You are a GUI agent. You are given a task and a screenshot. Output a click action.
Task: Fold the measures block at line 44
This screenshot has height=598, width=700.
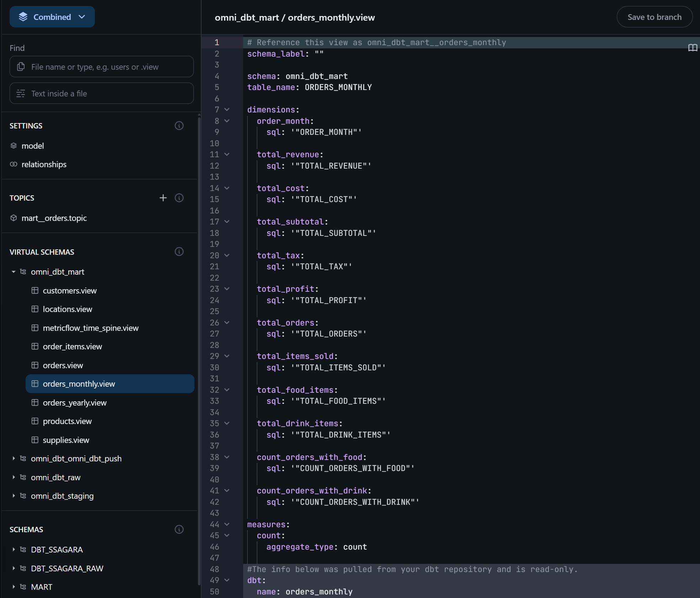point(227,524)
